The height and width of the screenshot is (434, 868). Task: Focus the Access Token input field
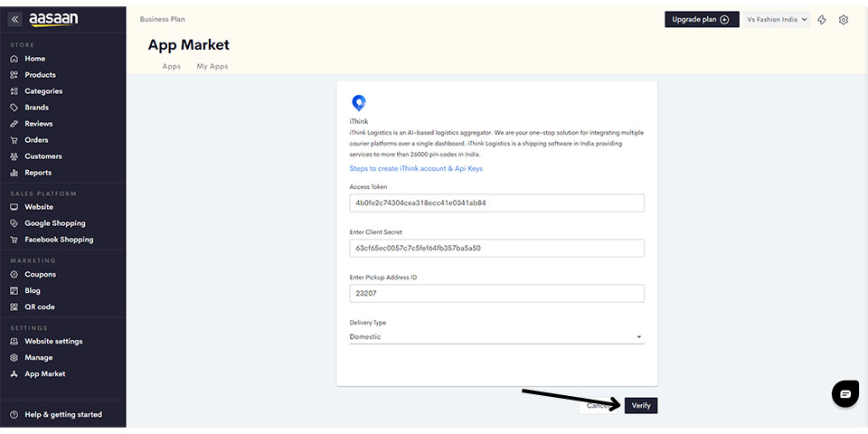[x=496, y=203]
